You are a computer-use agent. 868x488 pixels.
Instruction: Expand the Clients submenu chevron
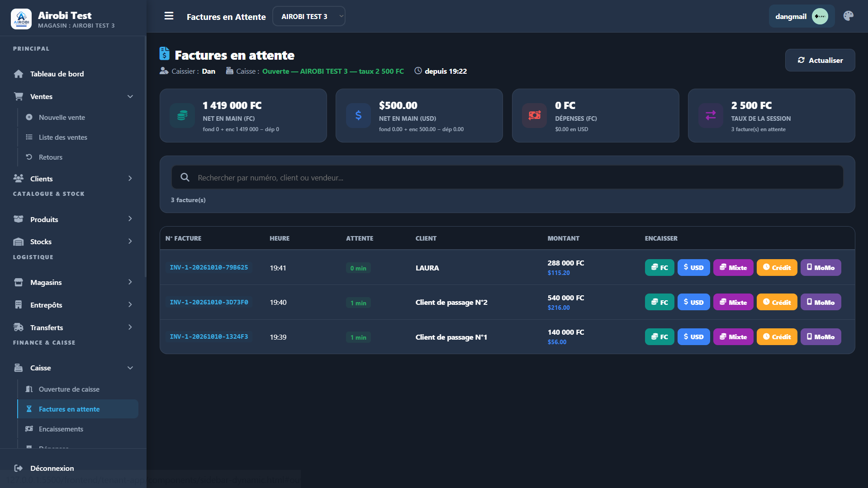pos(130,179)
